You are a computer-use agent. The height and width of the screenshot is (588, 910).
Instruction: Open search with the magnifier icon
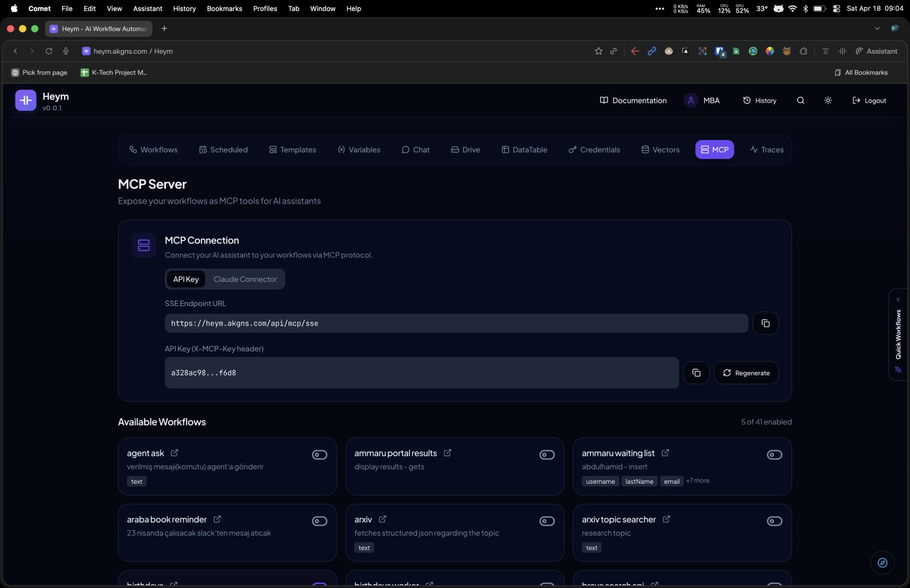coord(800,100)
